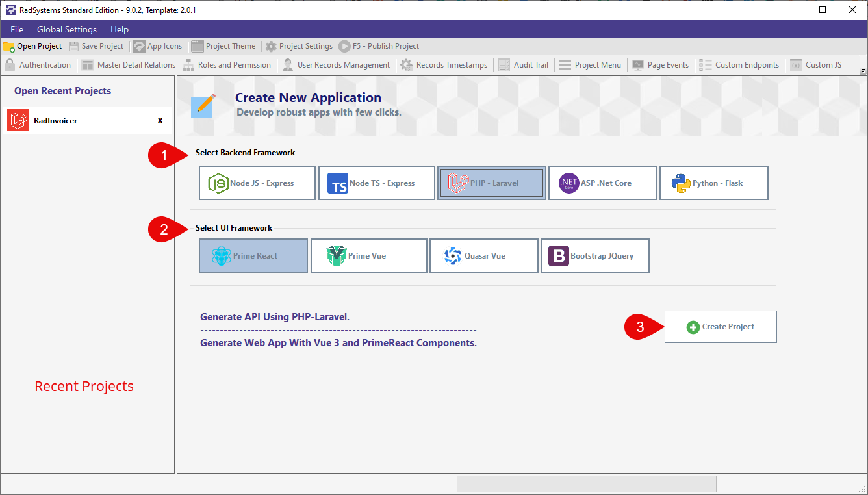Maximize the RadSystems window
This screenshot has height=495, width=868.
point(823,10)
